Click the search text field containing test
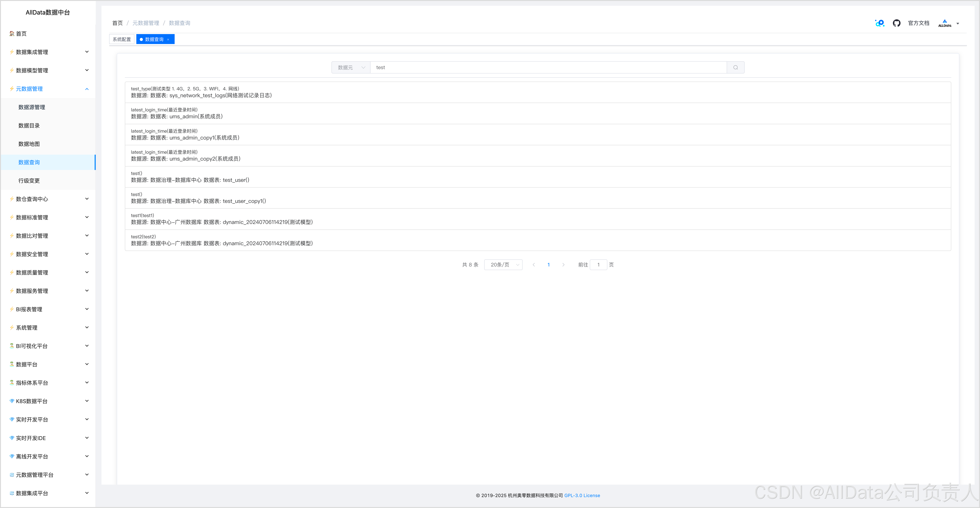Viewport: 980px width, 508px height. click(x=548, y=67)
